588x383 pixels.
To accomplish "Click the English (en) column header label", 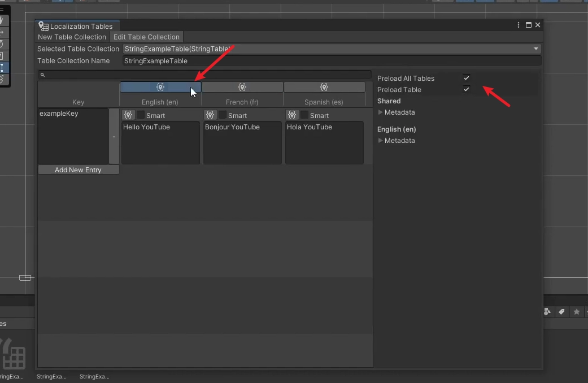I will [x=160, y=102].
